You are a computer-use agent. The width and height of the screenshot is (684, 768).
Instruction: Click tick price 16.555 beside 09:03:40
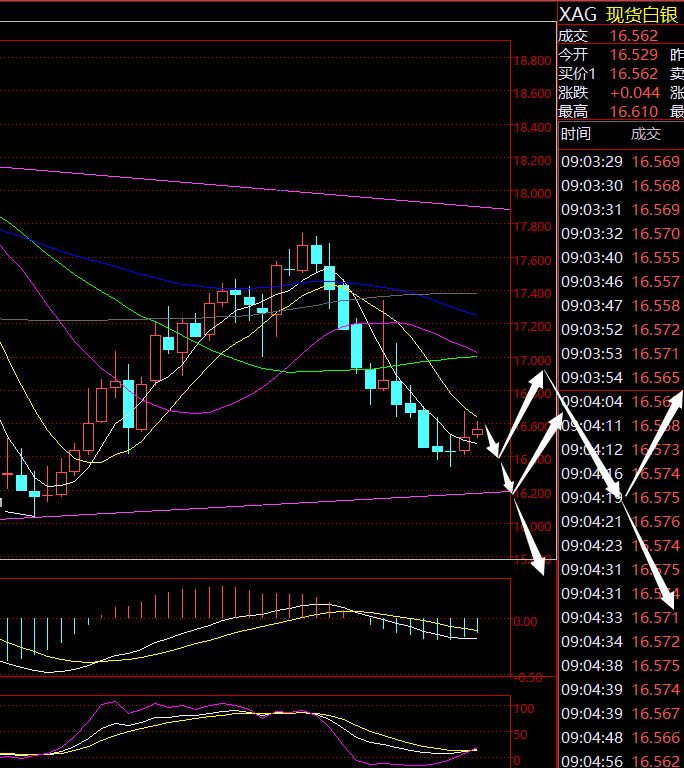[x=656, y=258]
